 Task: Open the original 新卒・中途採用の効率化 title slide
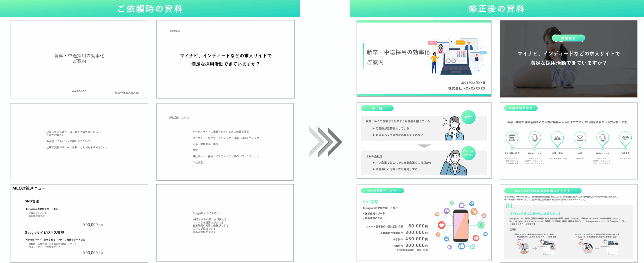click(79, 59)
